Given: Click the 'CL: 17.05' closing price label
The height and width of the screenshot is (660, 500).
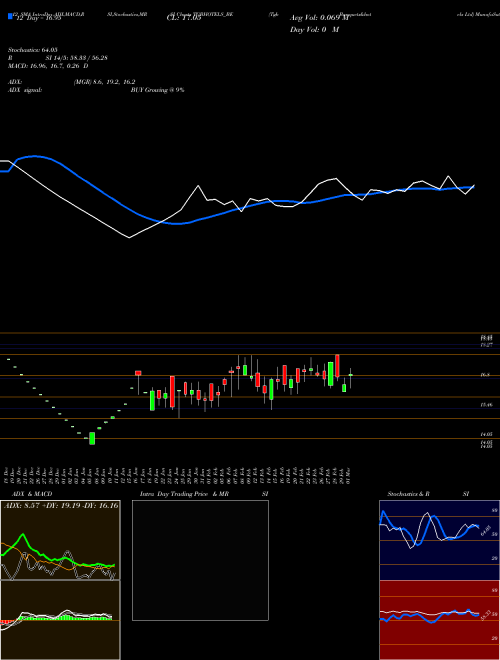Looking at the screenshot, I should tap(184, 18).
